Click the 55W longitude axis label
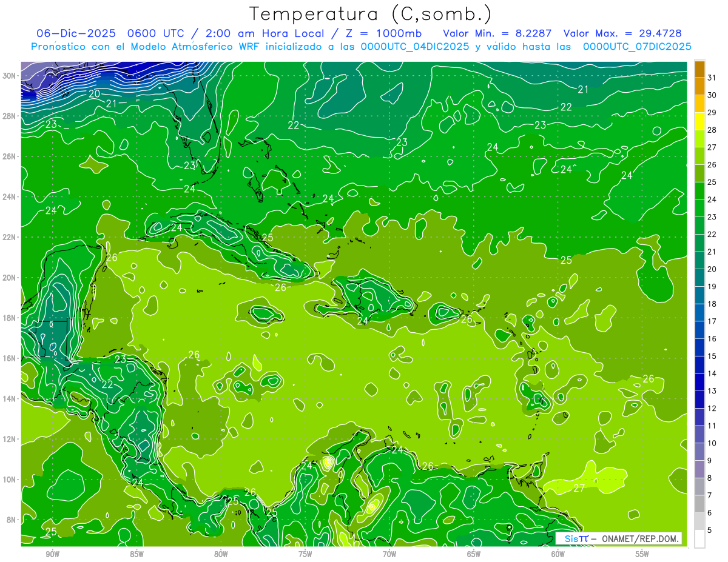Screen dimensions: 728x562 point(642,554)
